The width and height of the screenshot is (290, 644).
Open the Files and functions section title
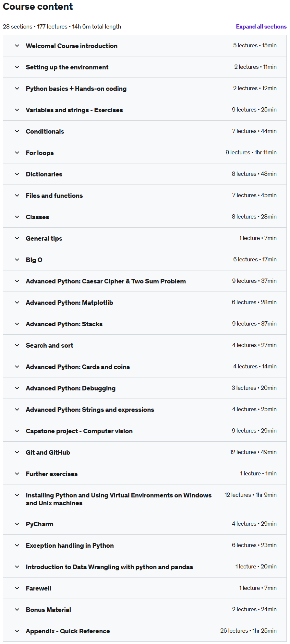click(x=54, y=196)
